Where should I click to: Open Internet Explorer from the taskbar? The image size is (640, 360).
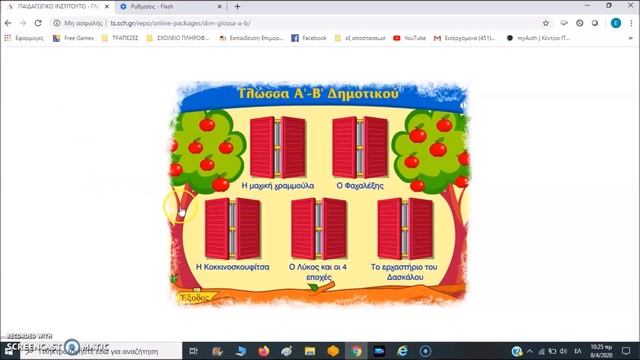coord(402,351)
